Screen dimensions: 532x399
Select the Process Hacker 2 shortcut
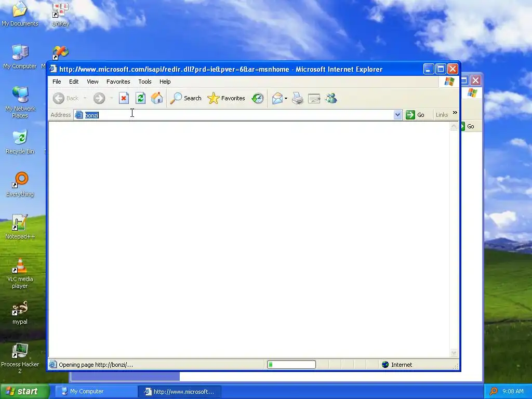click(x=20, y=358)
